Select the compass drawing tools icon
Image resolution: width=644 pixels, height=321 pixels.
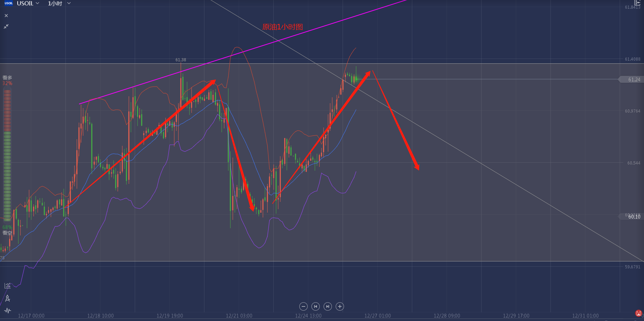(8, 298)
